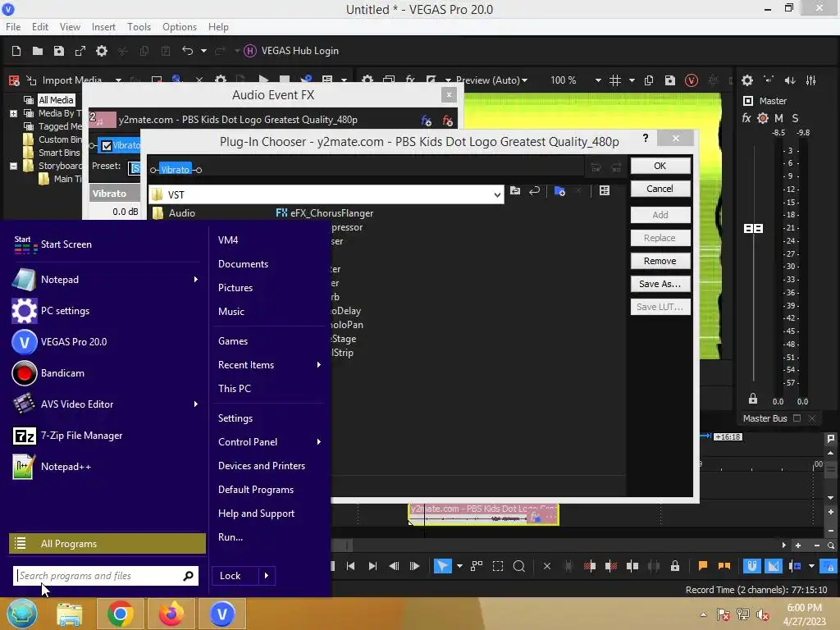
Task: Open the edit tool dropdown arrow
Action: [459, 566]
